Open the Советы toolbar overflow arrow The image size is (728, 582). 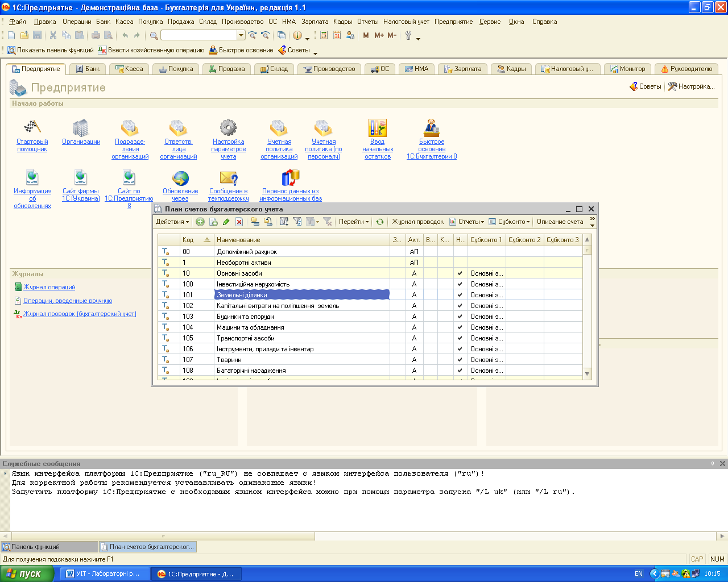click(315, 53)
